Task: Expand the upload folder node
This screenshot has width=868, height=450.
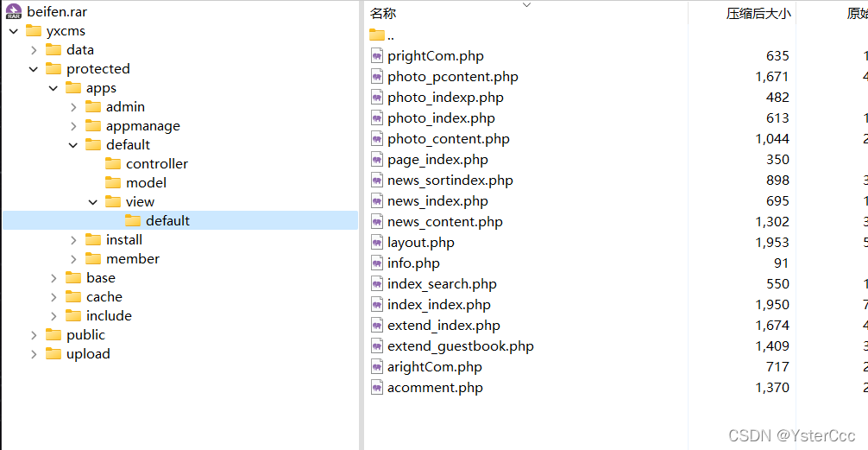Action: (34, 354)
